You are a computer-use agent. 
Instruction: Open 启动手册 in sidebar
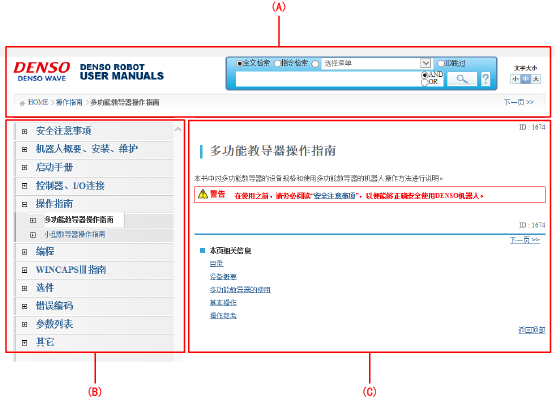point(54,167)
